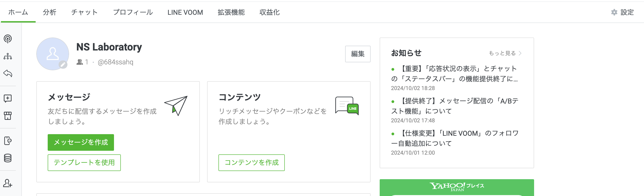
Task: Click the NS Laboratory account name
Action: tap(109, 47)
